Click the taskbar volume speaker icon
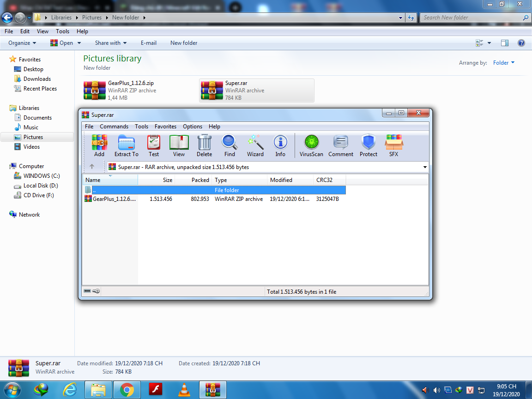This screenshot has height=399, width=532. (x=437, y=390)
